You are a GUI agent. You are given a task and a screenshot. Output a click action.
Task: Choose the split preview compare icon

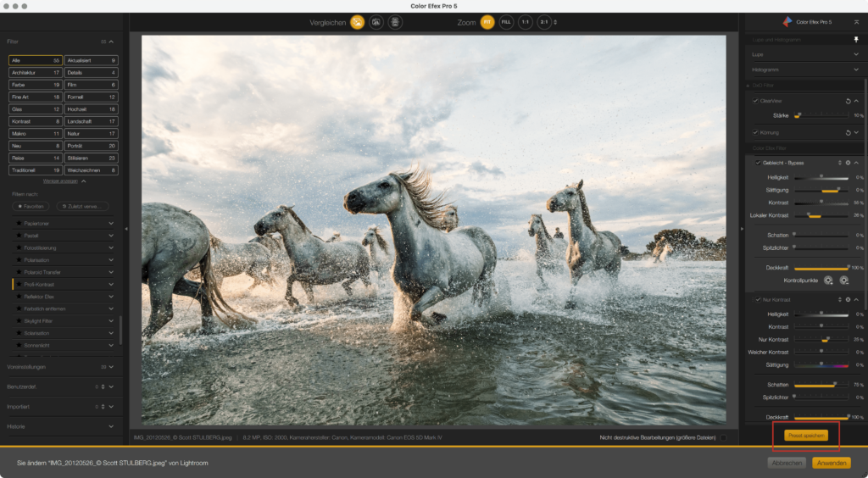pos(376,22)
